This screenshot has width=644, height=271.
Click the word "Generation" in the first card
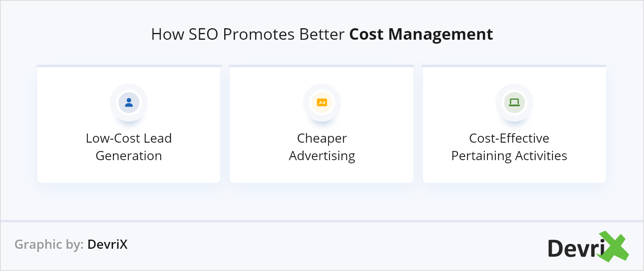(129, 156)
